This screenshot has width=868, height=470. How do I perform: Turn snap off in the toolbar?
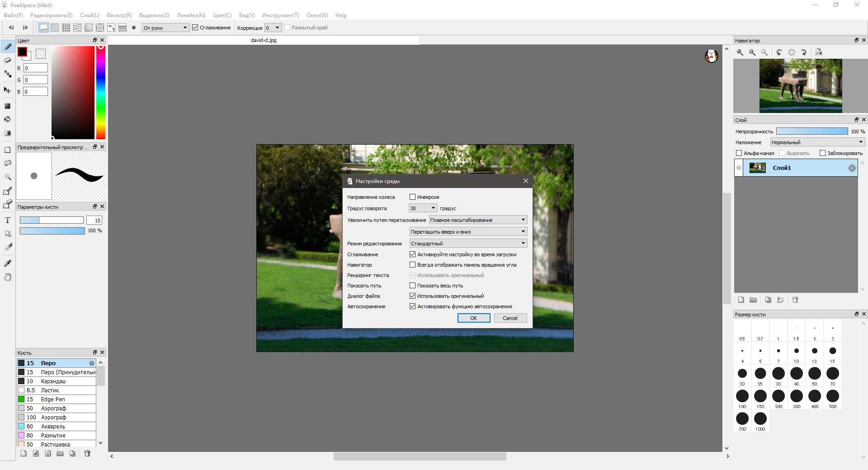click(43, 28)
